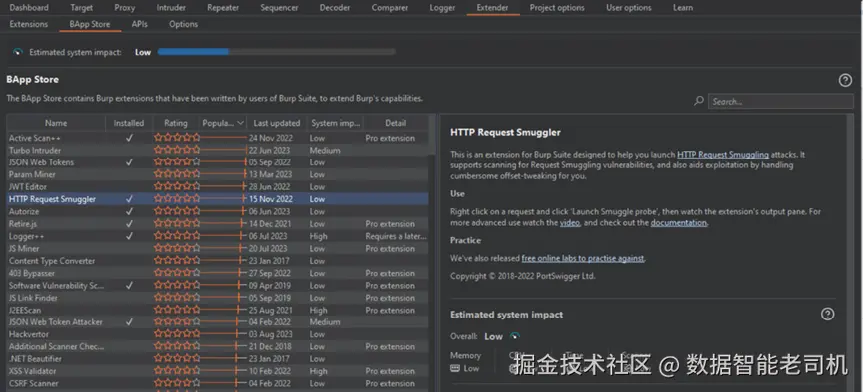Viewport: 863px width, 392px height.
Task: Click JSON Web Token Attacker installed checkmark
Action: 129,322
